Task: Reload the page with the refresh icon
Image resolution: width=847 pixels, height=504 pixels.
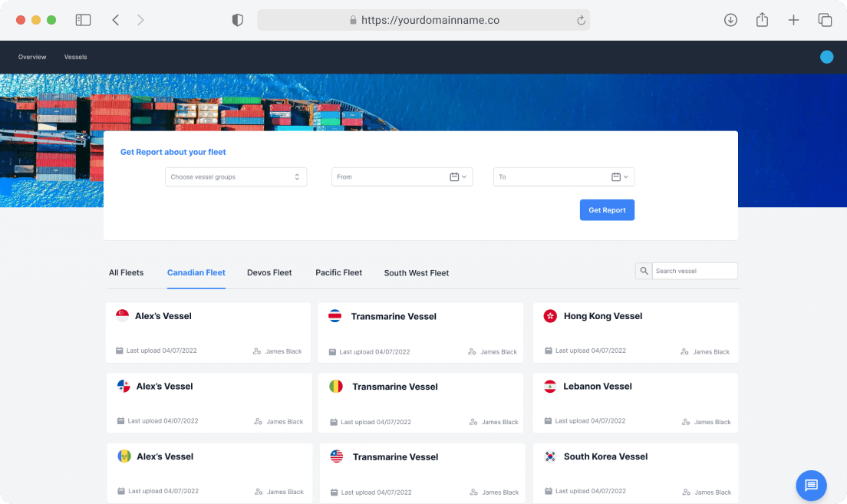Action: 581,21
